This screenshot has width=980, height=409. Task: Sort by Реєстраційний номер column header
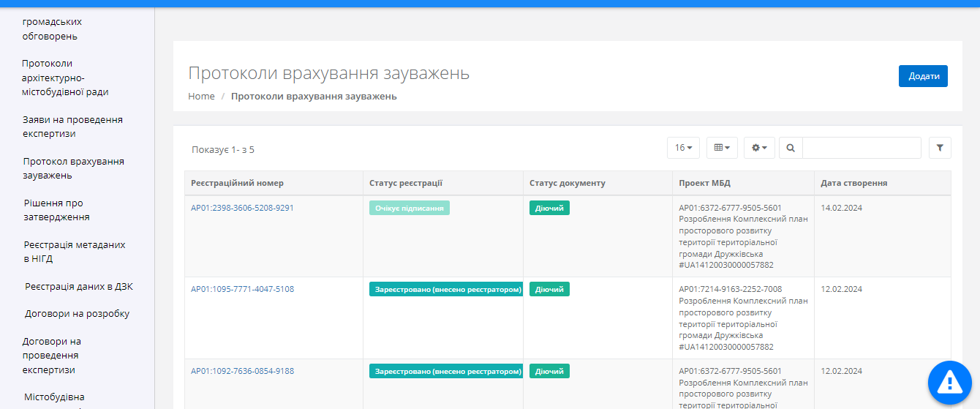pos(237,183)
